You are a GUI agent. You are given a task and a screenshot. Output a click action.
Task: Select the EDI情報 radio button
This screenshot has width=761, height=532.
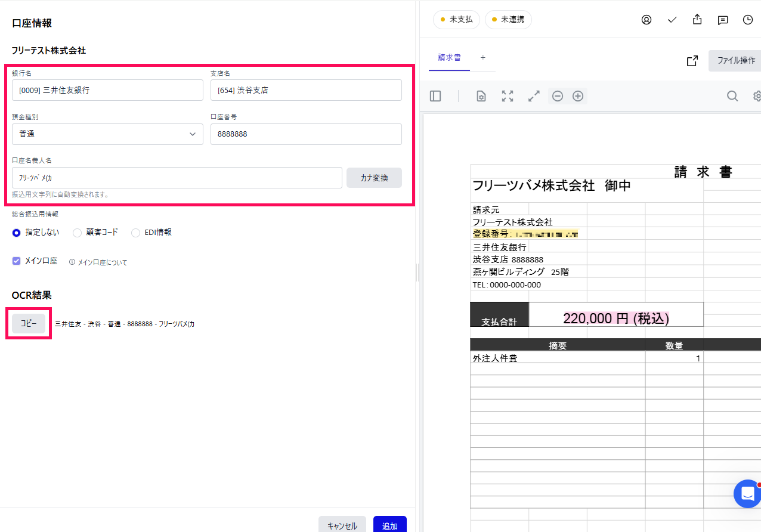point(135,233)
